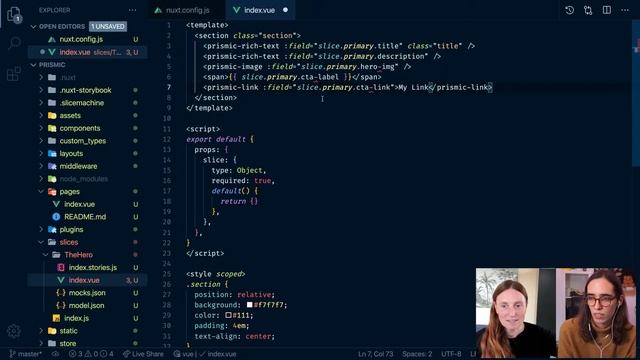Open the timeline history icon in editor toolbar
640x360 pixels.
pos(569,10)
